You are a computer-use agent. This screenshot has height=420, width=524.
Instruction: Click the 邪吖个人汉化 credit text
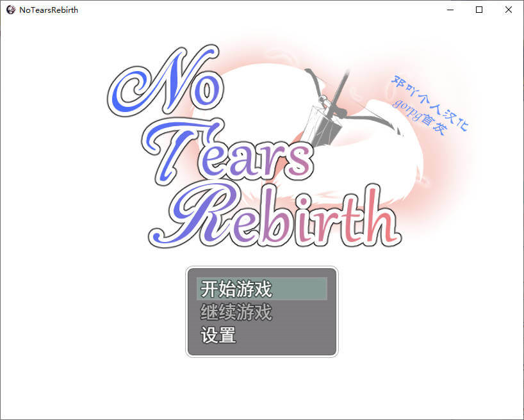click(x=430, y=99)
